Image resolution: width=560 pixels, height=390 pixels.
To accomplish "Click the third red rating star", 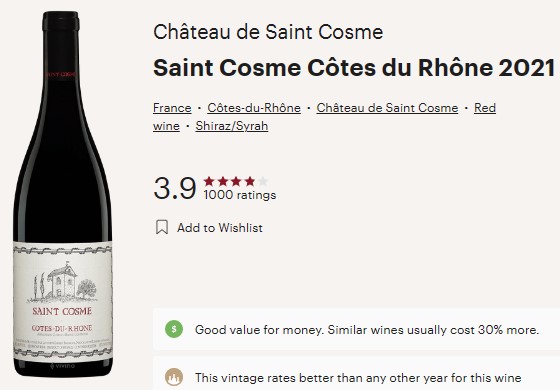I will coord(236,181).
